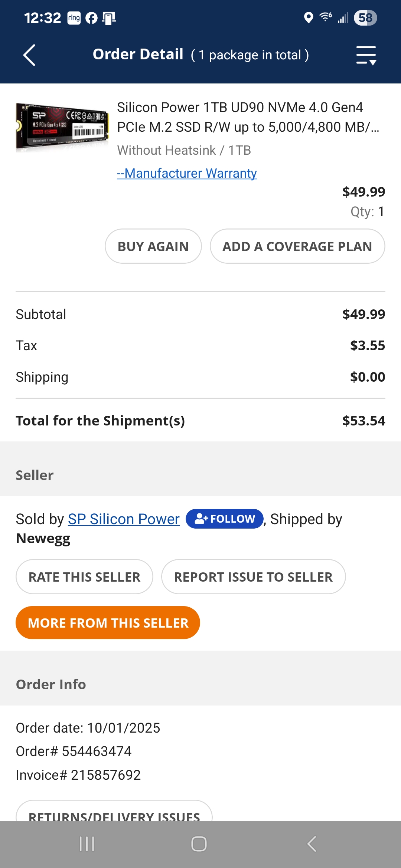Tap the Android home button
The height and width of the screenshot is (868, 401).
(199, 844)
